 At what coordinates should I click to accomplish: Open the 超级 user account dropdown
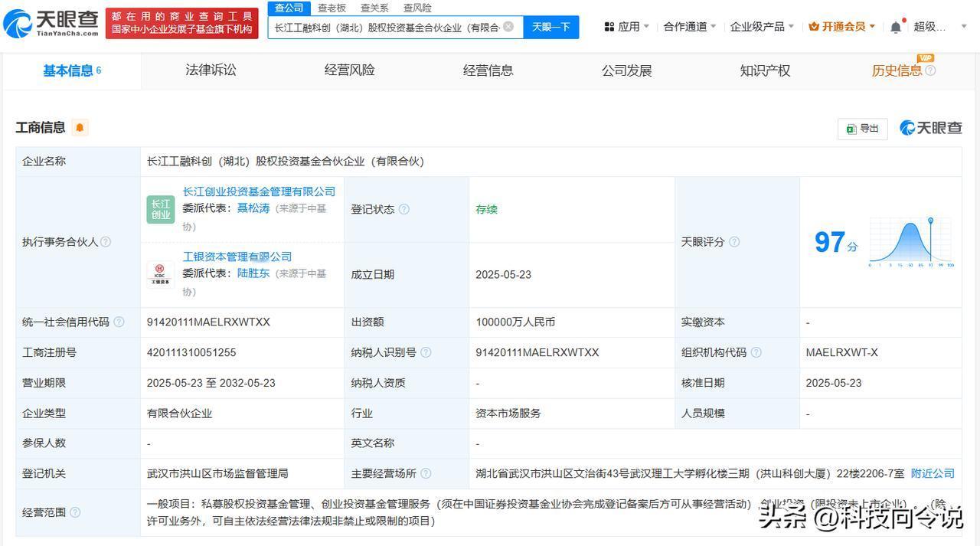tap(941, 27)
